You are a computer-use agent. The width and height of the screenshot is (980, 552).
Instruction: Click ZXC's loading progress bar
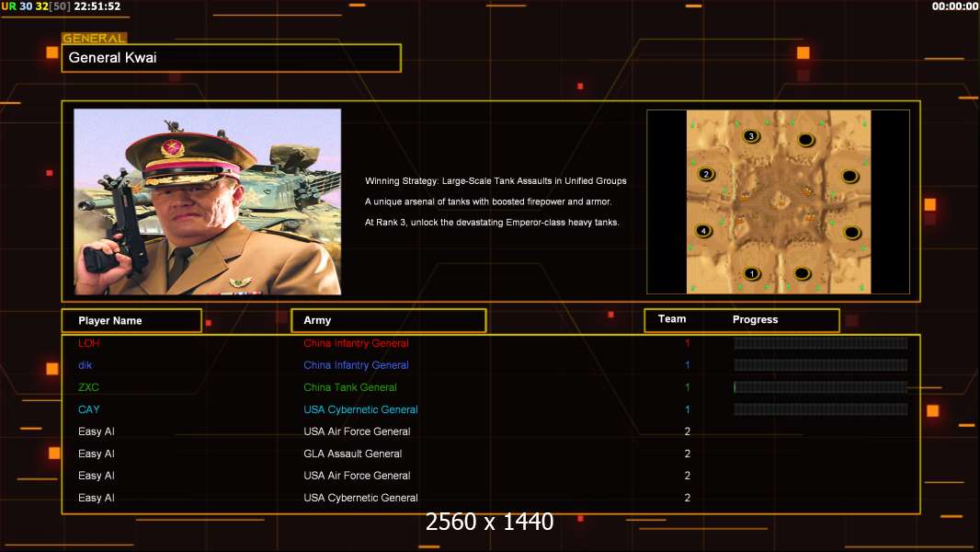[x=820, y=387]
